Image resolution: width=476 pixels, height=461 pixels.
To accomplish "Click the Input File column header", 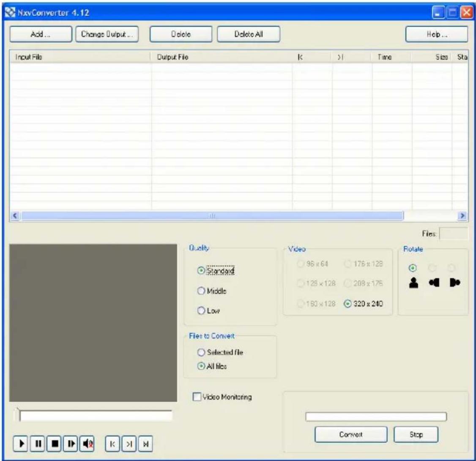I will (80, 57).
